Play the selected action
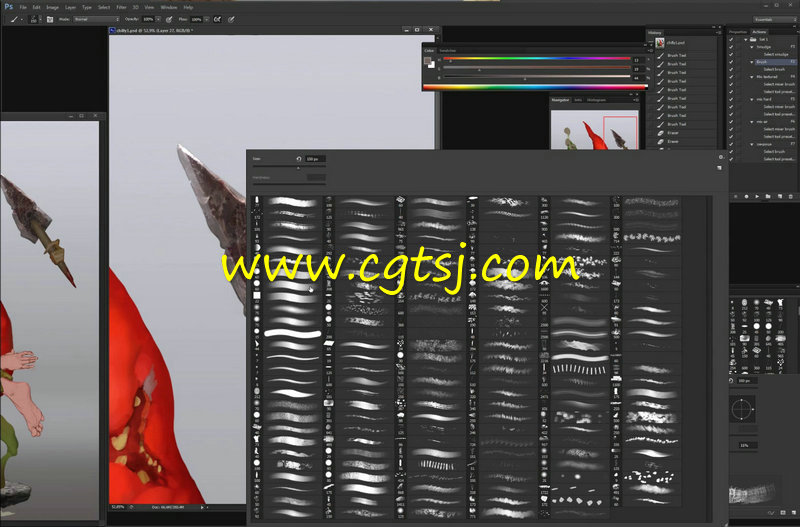 coord(757,196)
